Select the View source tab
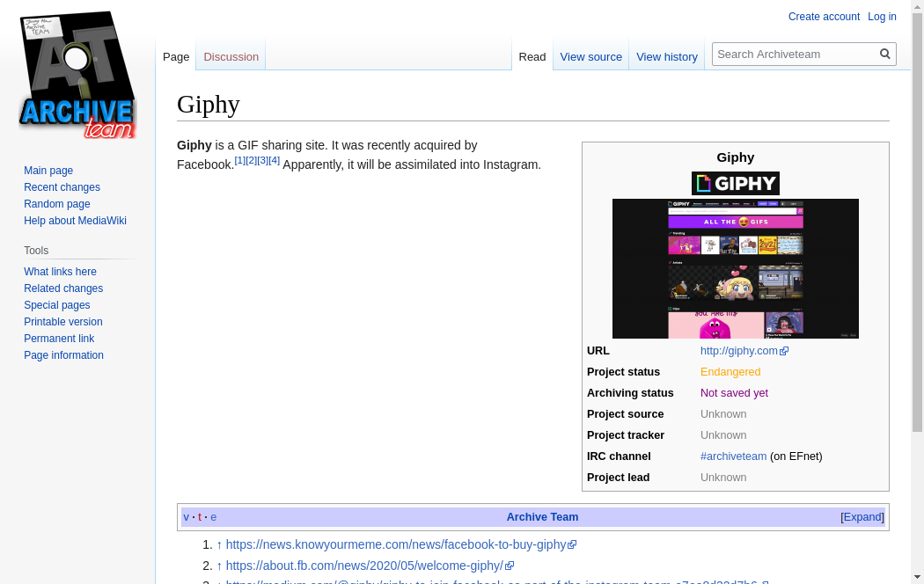The height and width of the screenshot is (584, 924). [x=590, y=56]
